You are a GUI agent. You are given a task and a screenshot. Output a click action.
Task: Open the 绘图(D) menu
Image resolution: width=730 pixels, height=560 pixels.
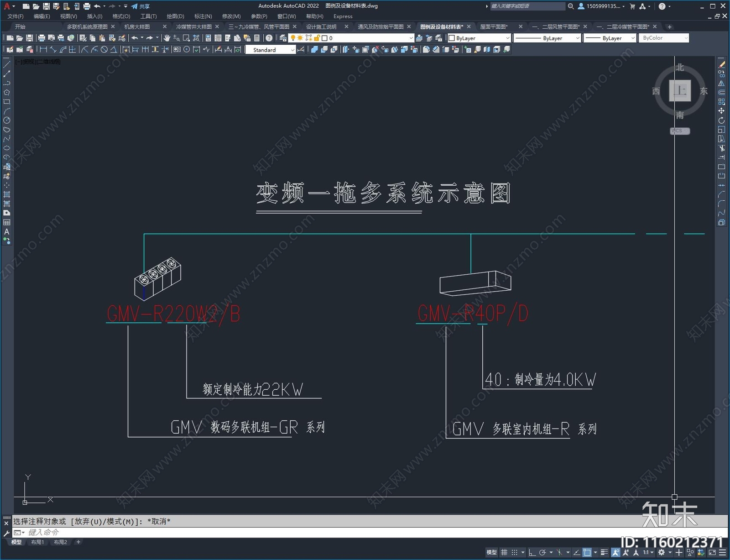[175, 16]
